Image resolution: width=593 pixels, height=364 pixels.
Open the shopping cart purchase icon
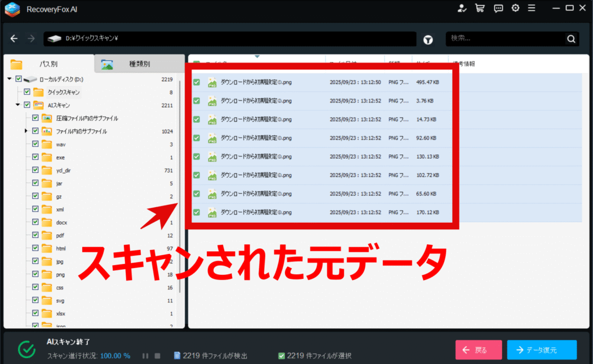(x=479, y=8)
